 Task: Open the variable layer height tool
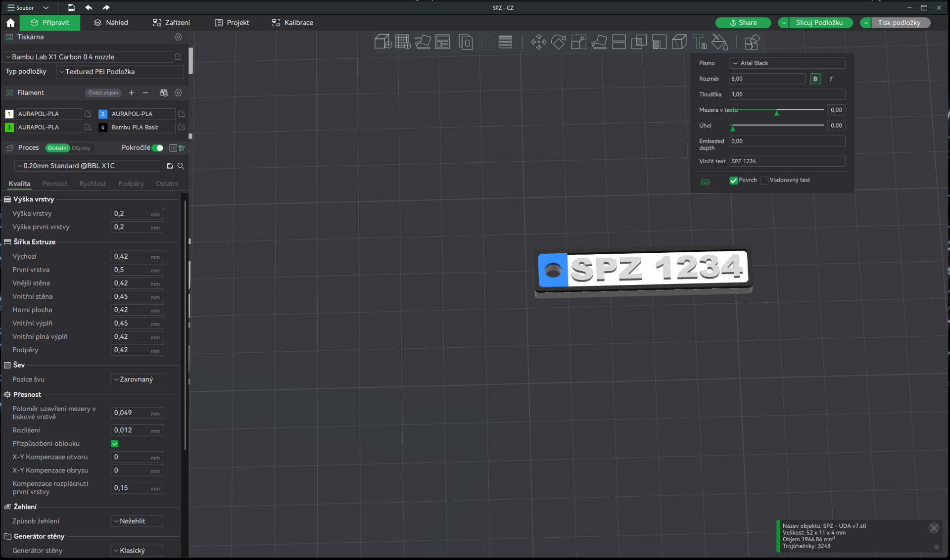coord(505,42)
